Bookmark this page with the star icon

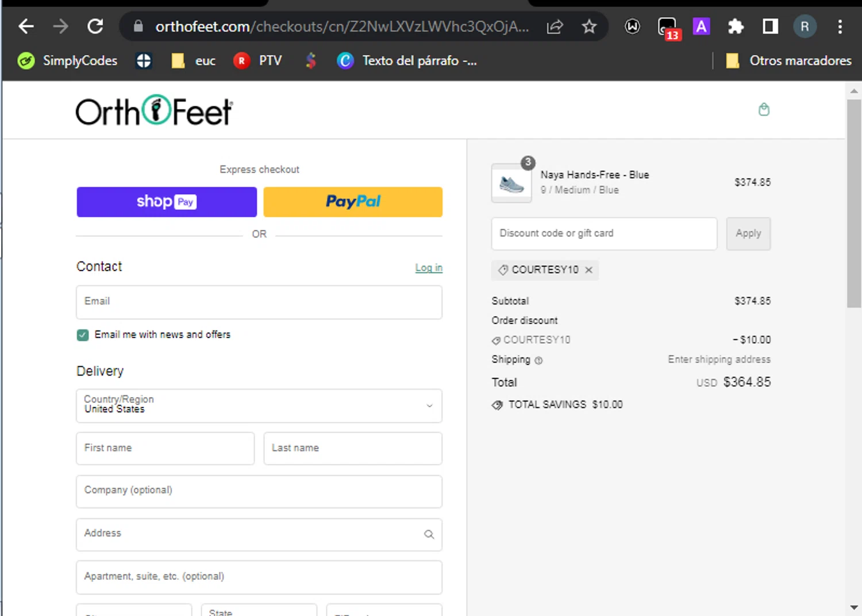click(x=589, y=26)
